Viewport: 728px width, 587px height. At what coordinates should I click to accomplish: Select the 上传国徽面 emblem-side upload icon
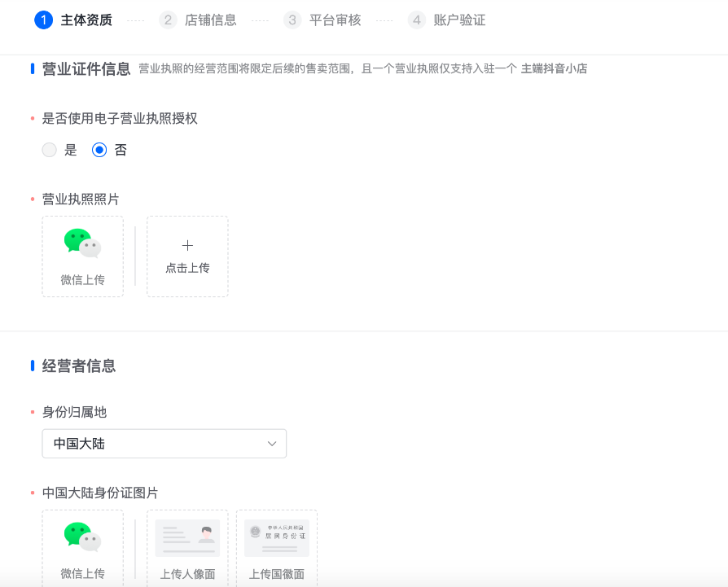click(x=276, y=537)
